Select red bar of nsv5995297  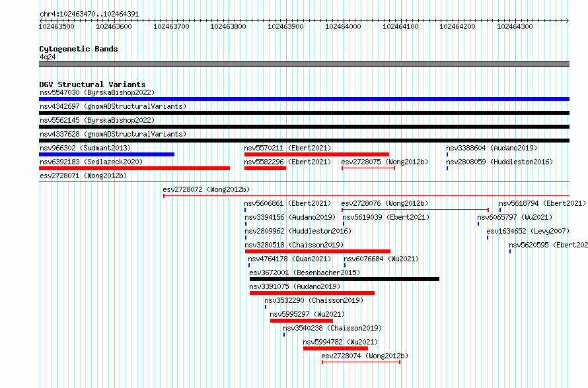click(x=301, y=321)
